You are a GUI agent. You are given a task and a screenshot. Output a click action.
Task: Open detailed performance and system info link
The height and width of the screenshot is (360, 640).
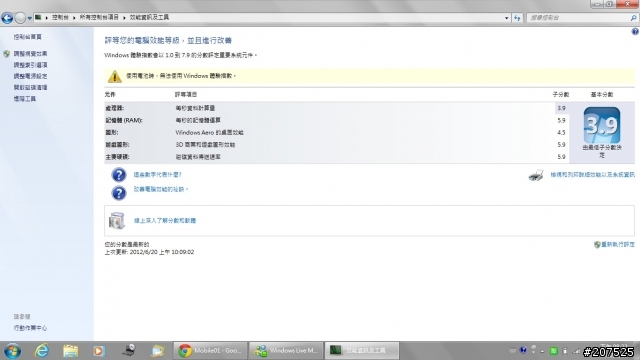click(592, 175)
